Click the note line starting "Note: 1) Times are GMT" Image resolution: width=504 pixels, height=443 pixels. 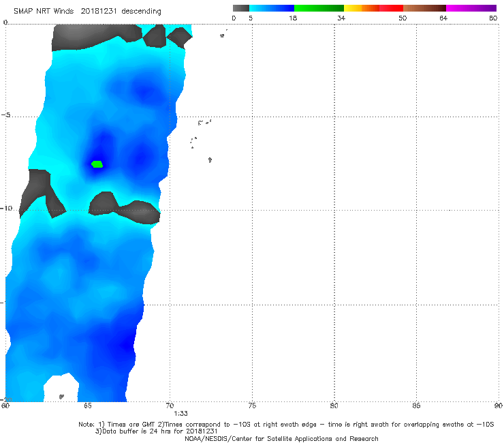coord(286,425)
